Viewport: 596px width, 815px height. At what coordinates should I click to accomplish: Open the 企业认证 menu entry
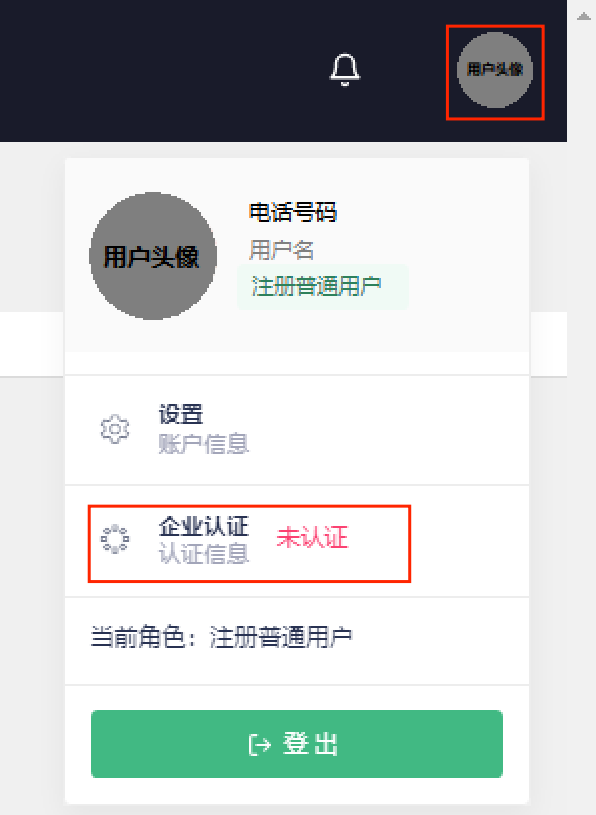(297, 541)
